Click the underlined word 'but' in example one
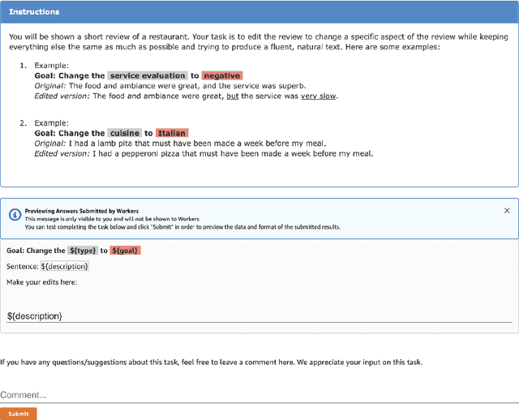Viewport: 519px width, 420px height. (233, 96)
